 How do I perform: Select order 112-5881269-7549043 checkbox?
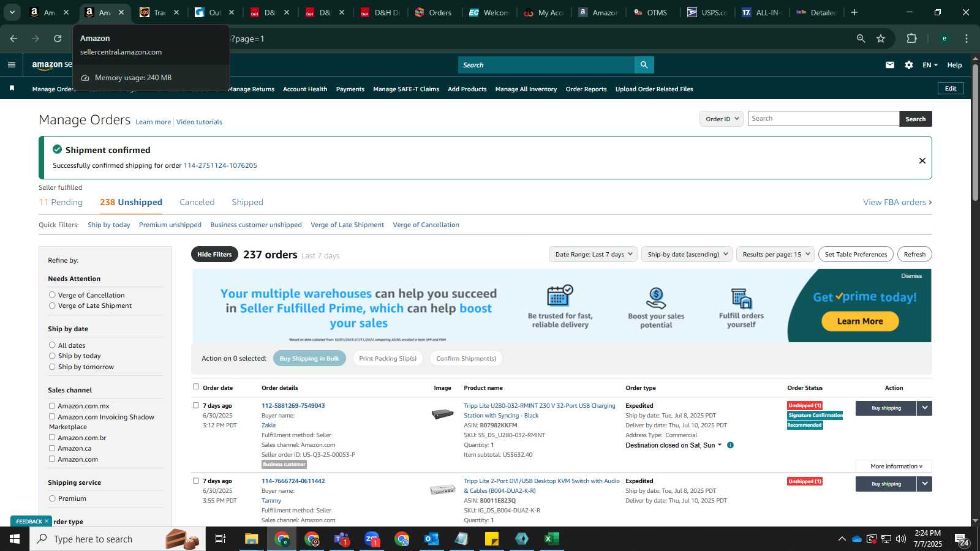coord(196,405)
